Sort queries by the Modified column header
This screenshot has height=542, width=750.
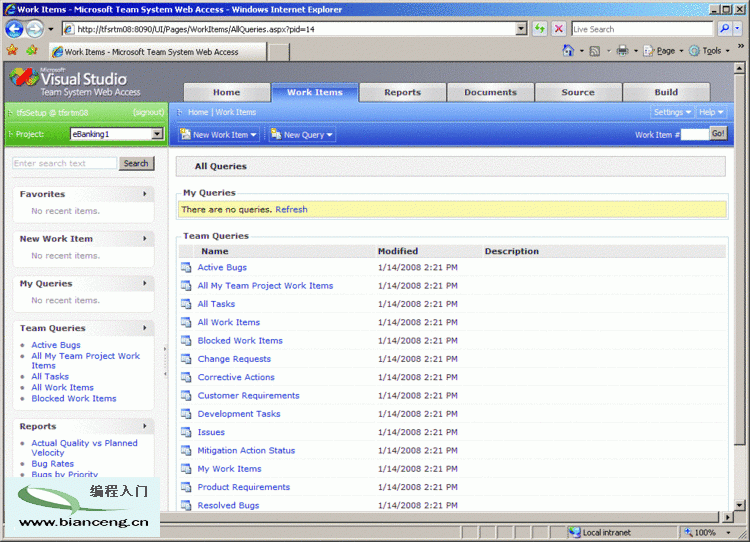pos(398,251)
